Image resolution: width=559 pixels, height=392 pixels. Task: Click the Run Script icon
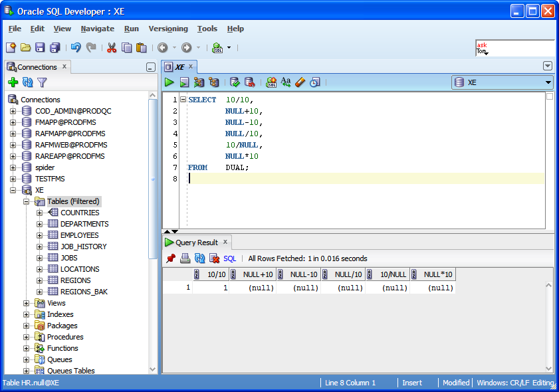pyautogui.click(x=184, y=82)
